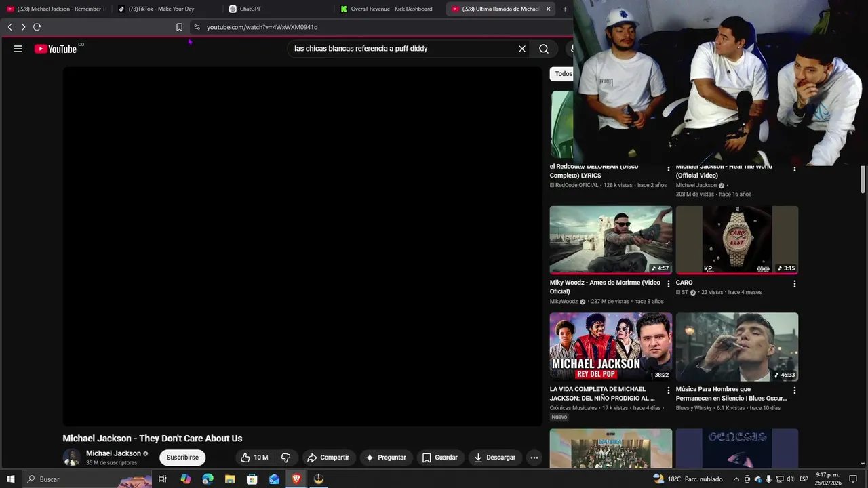Viewport: 868px width, 488px height.
Task: Select Brave browser in taskbar
Action: [296, 479]
